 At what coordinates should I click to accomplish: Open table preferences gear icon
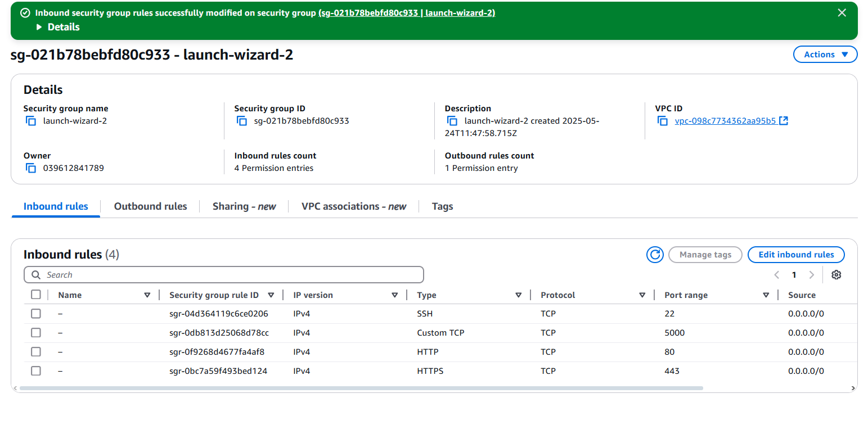pos(836,275)
